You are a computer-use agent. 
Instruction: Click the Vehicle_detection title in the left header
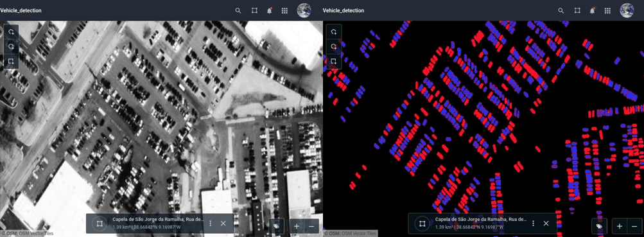click(21, 10)
